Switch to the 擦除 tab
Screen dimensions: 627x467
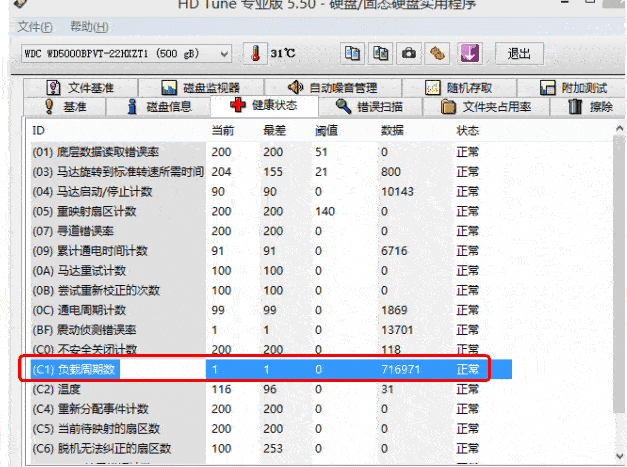(590, 107)
